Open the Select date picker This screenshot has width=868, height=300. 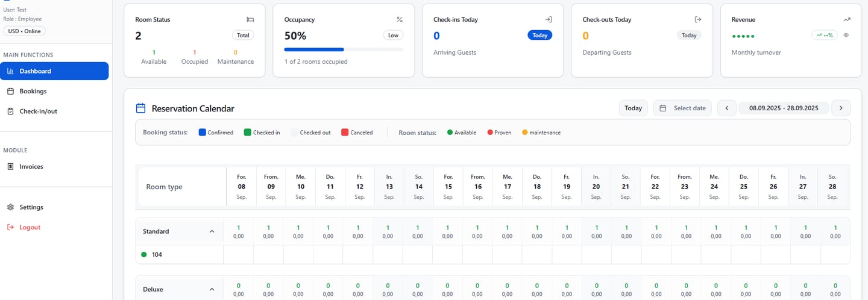pyautogui.click(x=682, y=108)
